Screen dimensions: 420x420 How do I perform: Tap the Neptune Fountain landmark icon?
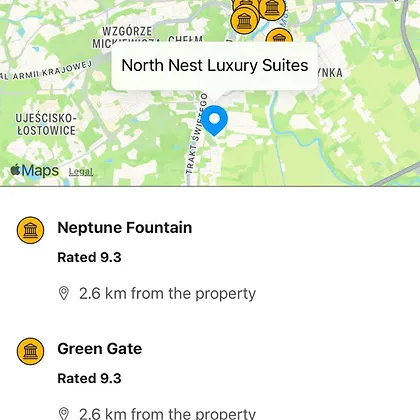30,230
